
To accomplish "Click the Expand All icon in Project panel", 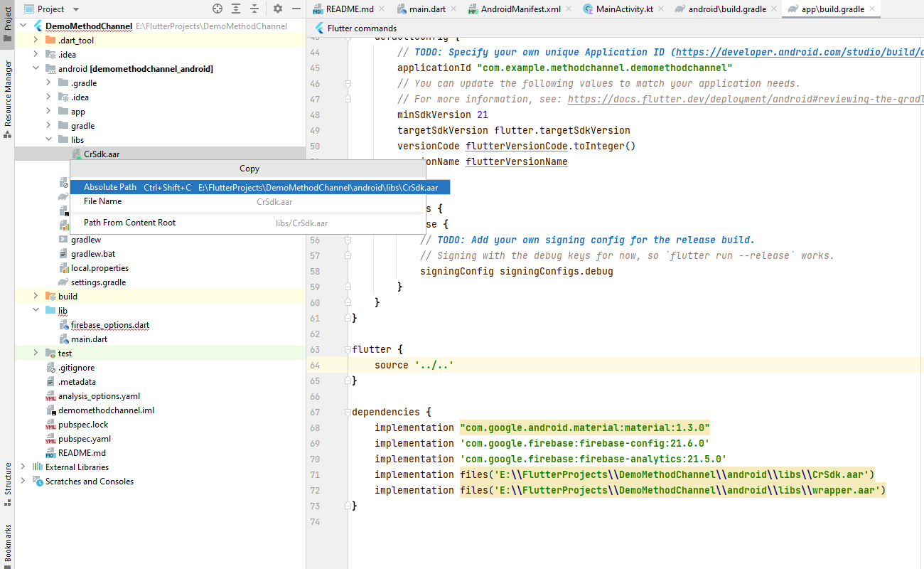I will pyautogui.click(x=237, y=9).
